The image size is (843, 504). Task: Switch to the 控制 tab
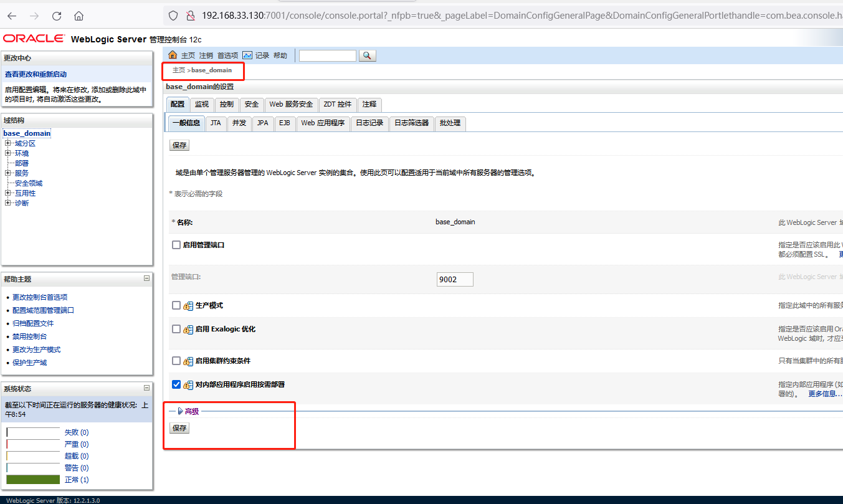coord(227,105)
